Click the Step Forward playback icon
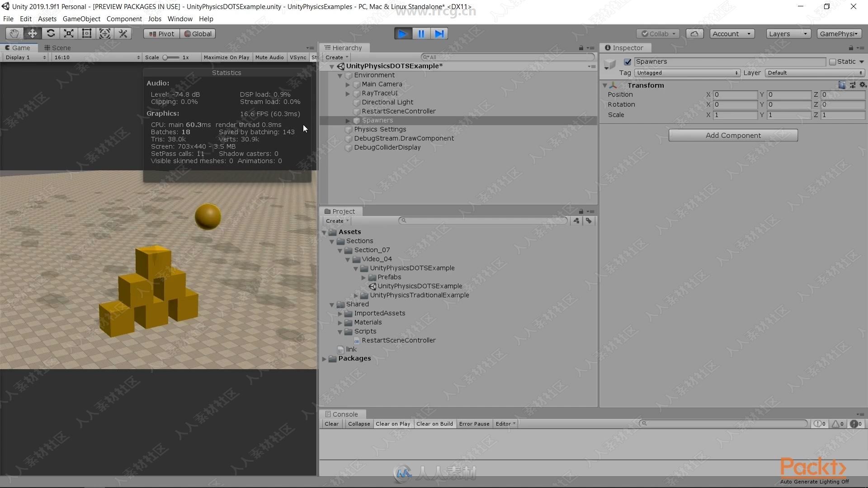The height and width of the screenshot is (488, 868). 439,33
